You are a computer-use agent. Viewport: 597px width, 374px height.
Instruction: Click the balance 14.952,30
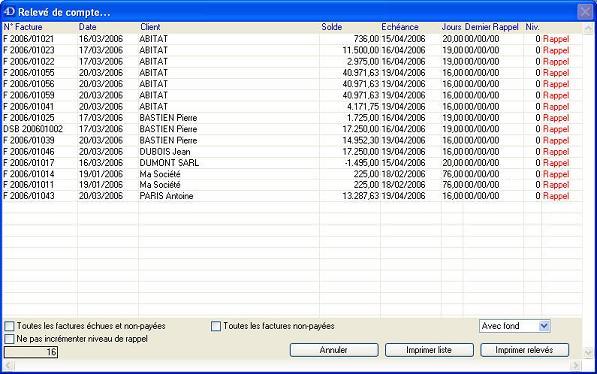click(361, 140)
